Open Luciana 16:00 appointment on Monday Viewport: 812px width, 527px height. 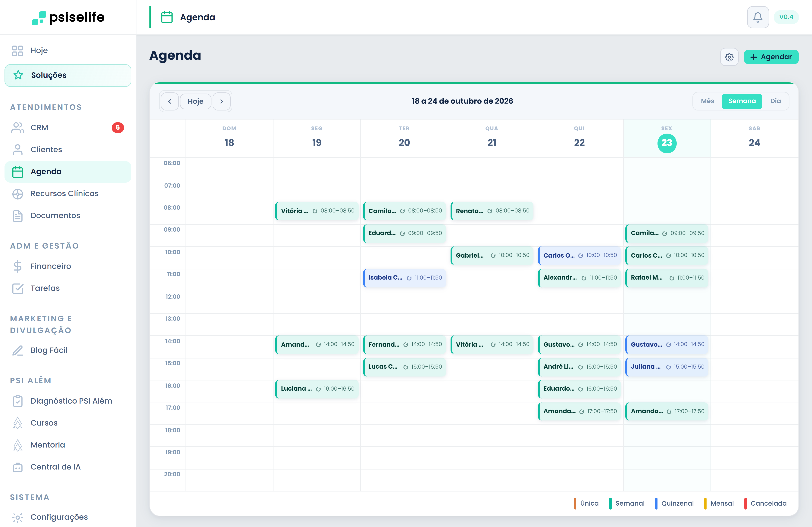click(x=317, y=389)
